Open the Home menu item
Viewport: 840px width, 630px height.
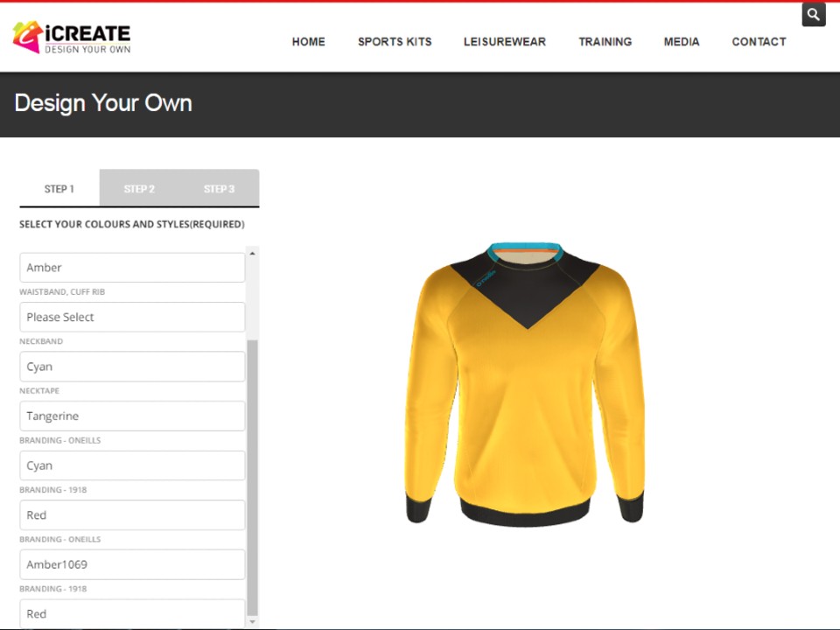(308, 42)
